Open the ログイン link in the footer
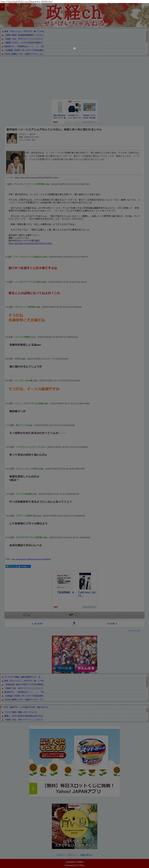The height and width of the screenshot is (868, 149). [61, 855]
